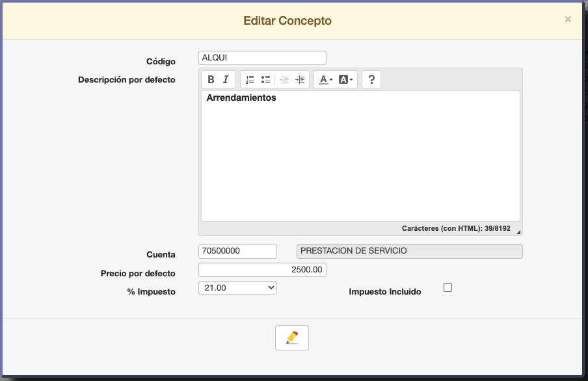Open the background highlight color dropdown
The width and height of the screenshot is (588, 381).
[x=346, y=79]
